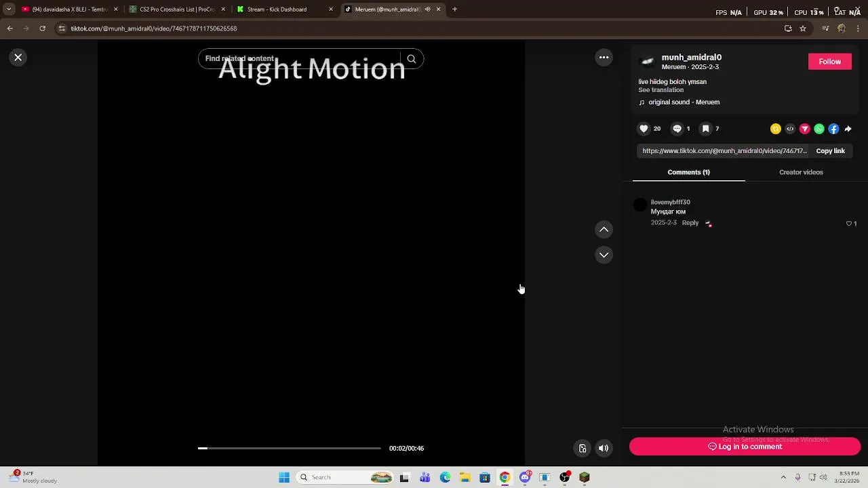Click the original sound music note icon
The image size is (868, 488).
pos(642,102)
